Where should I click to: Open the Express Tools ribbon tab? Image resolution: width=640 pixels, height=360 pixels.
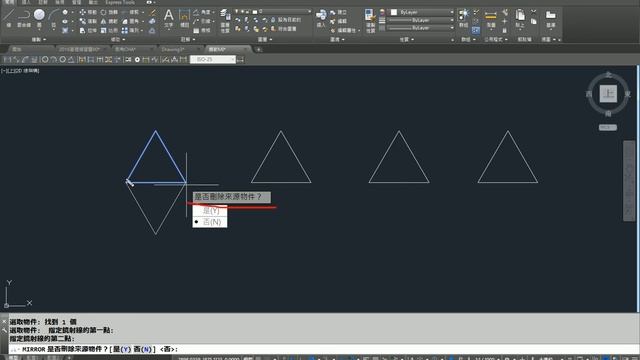click(120, 2)
